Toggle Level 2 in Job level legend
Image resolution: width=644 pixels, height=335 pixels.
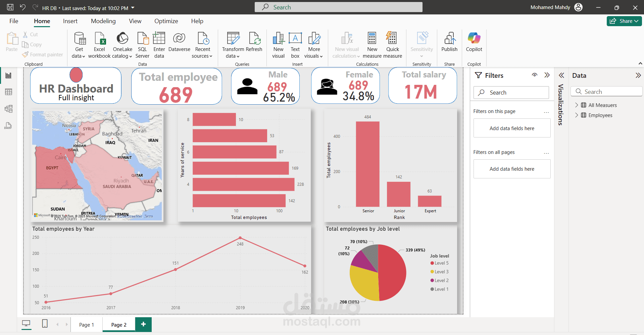439,280
